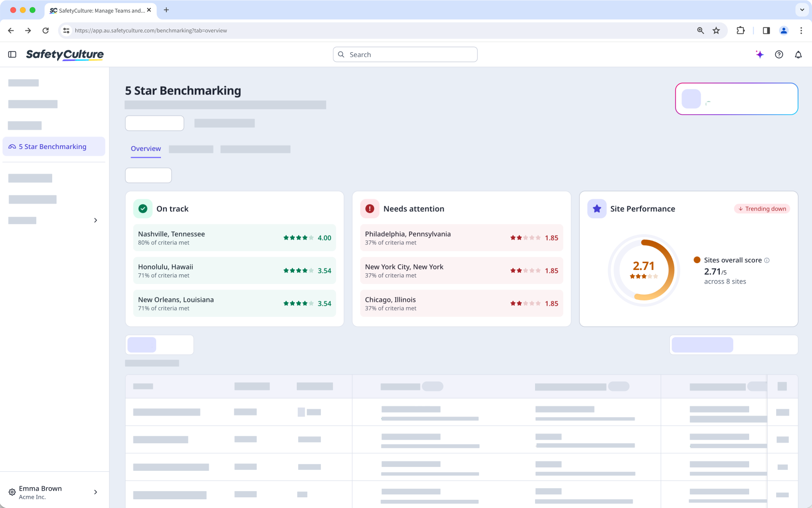The height and width of the screenshot is (508, 812).
Task: Open Chicago, Illinois site row
Action: click(x=462, y=303)
